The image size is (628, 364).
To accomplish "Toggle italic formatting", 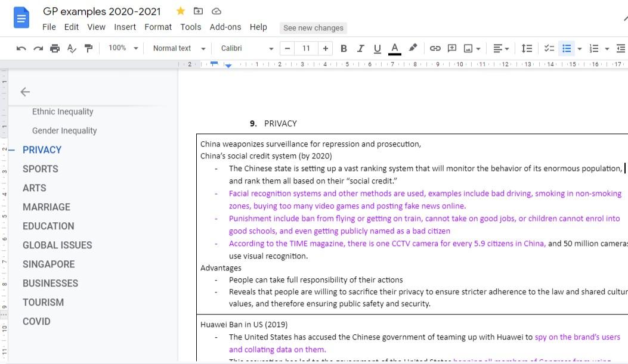I will [360, 48].
